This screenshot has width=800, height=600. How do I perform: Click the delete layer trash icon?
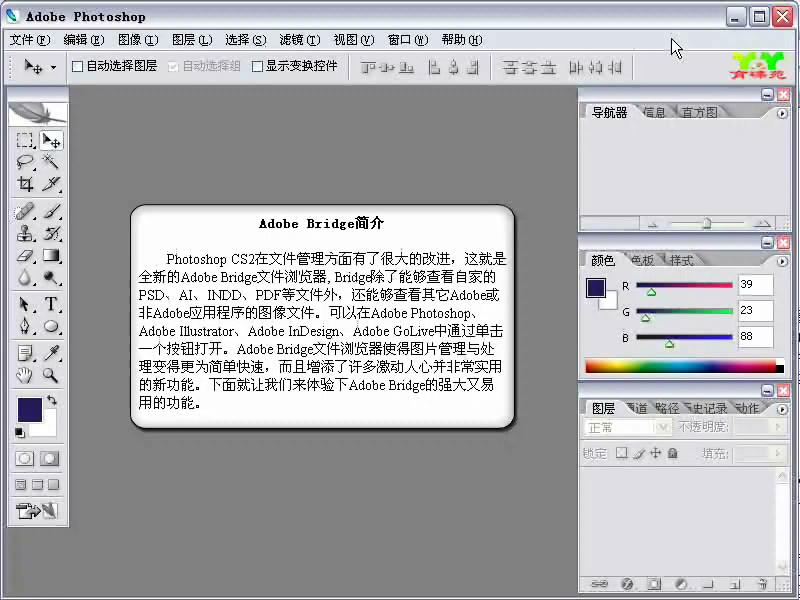[x=762, y=584]
